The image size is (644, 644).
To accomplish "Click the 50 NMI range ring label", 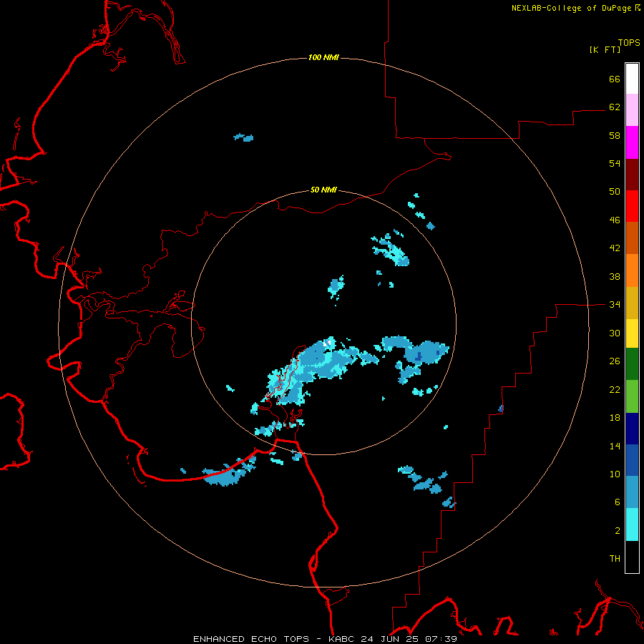I will [323, 190].
